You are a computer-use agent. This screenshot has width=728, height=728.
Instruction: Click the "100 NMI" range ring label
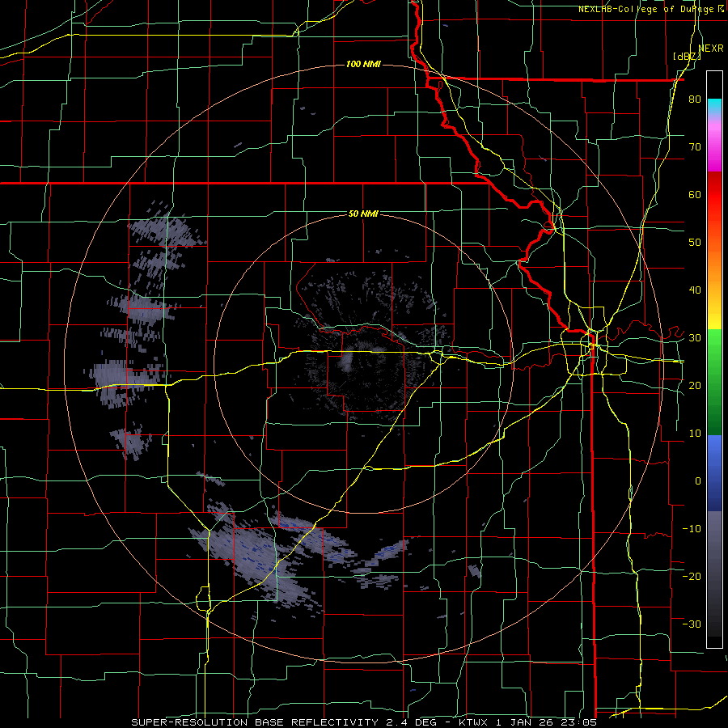pos(363,64)
